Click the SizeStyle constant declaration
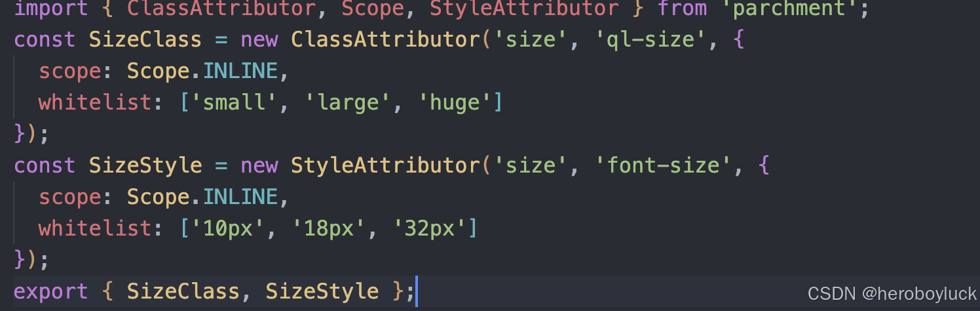The width and height of the screenshot is (980, 311). 145,165
